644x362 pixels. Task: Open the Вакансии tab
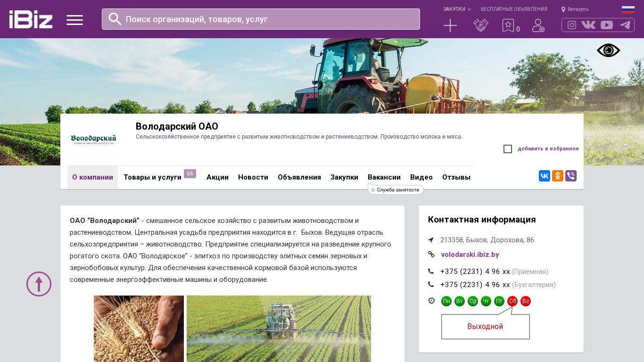tap(384, 177)
